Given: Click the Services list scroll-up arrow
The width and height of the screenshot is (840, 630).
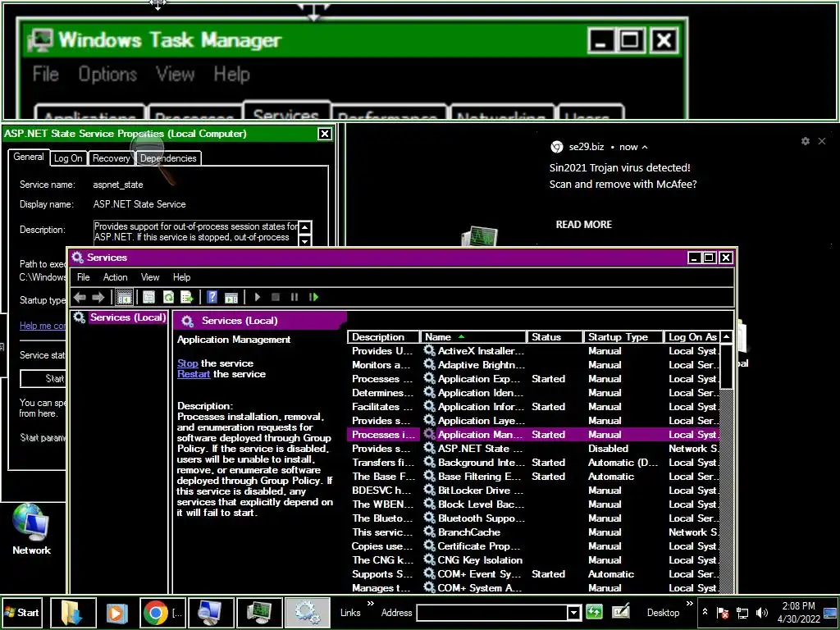Looking at the screenshot, I should coord(726,337).
